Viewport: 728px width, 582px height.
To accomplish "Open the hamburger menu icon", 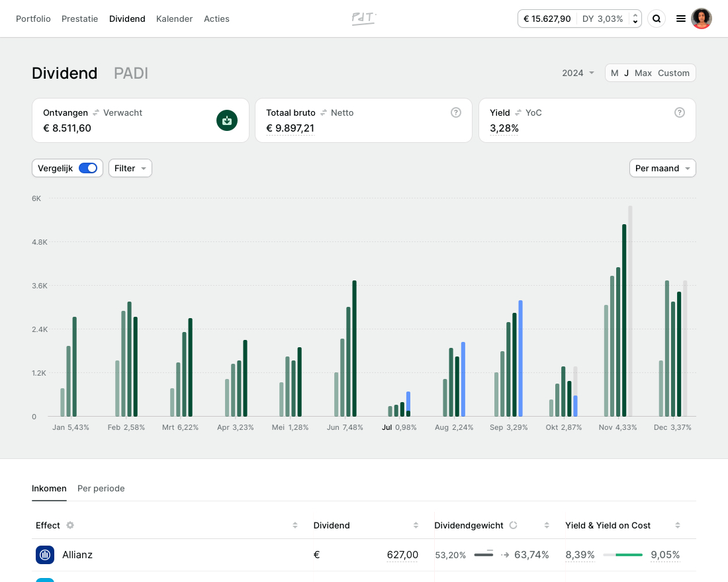I will click(x=680, y=19).
